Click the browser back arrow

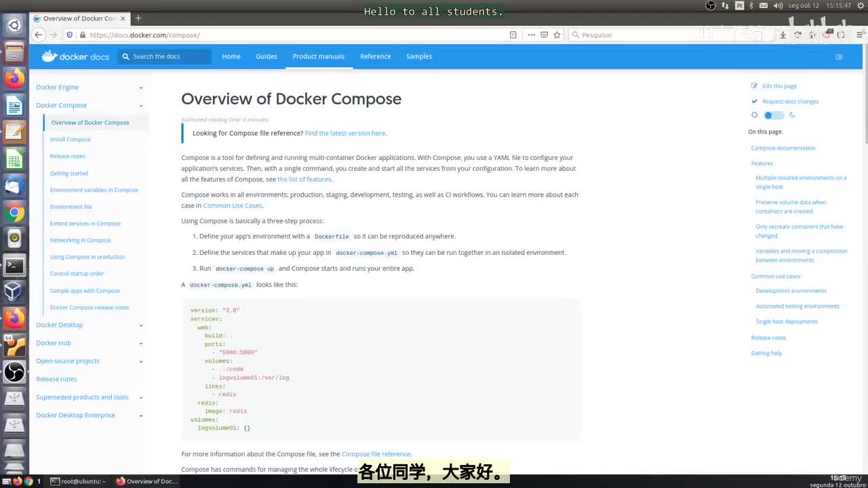(x=39, y=35)
